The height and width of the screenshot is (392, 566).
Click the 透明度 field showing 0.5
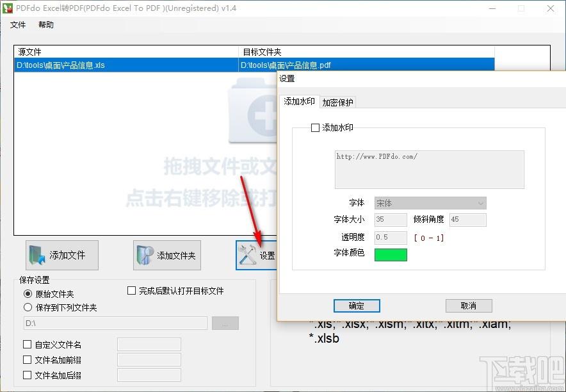pos(391,238)
